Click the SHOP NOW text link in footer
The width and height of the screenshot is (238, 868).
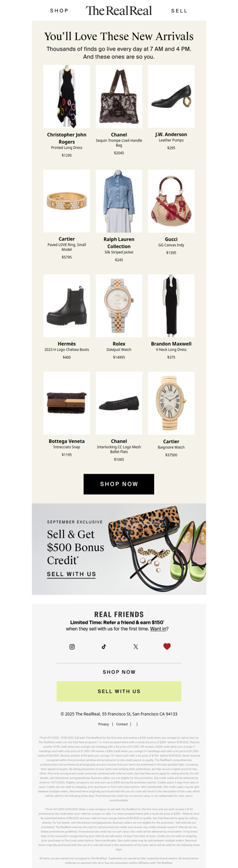click(x=119, y=672)
